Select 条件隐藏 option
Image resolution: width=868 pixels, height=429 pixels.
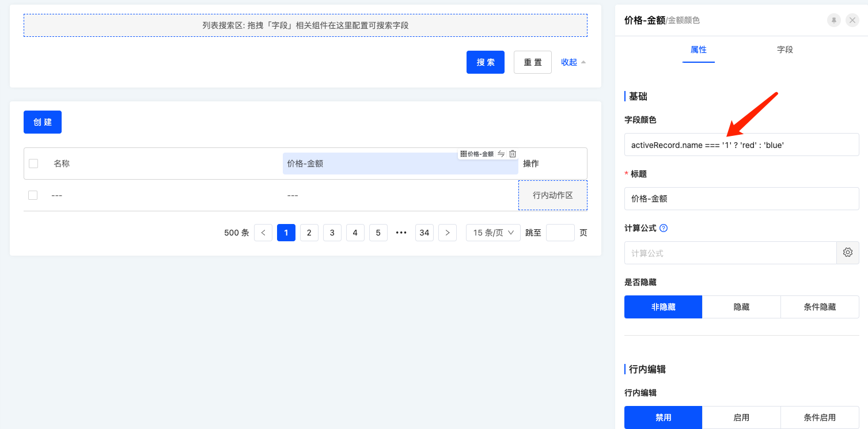[x=820, y=307]
